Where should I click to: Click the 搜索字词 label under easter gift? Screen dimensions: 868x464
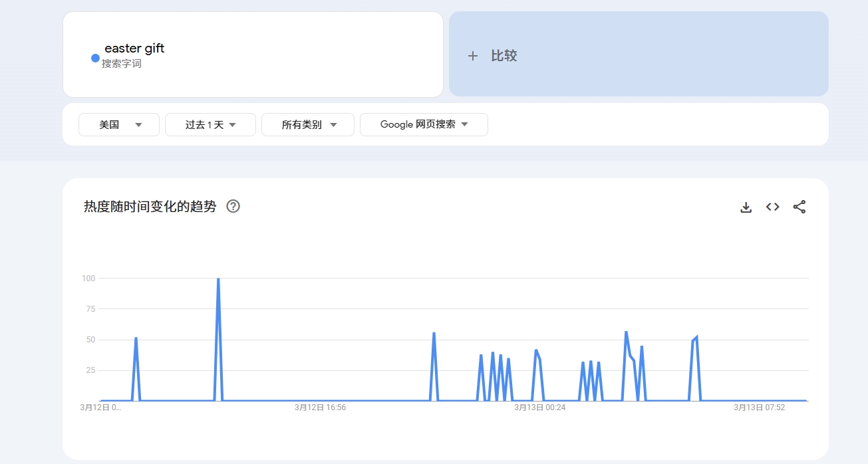click(122, 64)
